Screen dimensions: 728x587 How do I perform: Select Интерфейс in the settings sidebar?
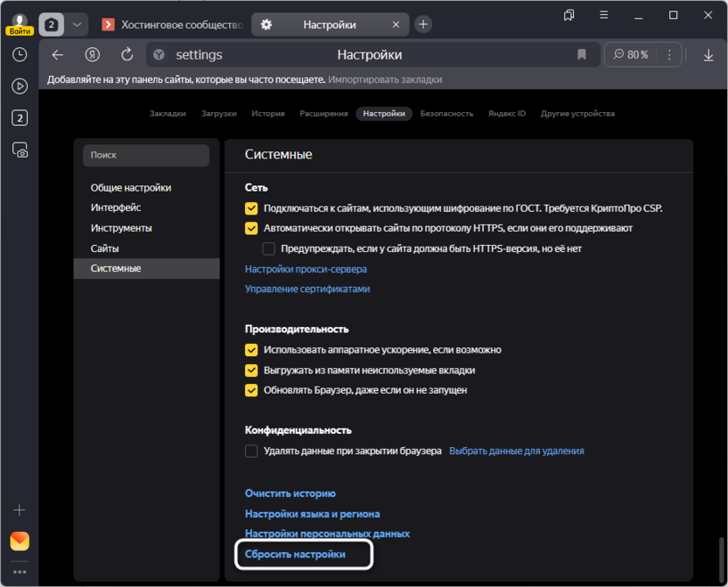115,208
